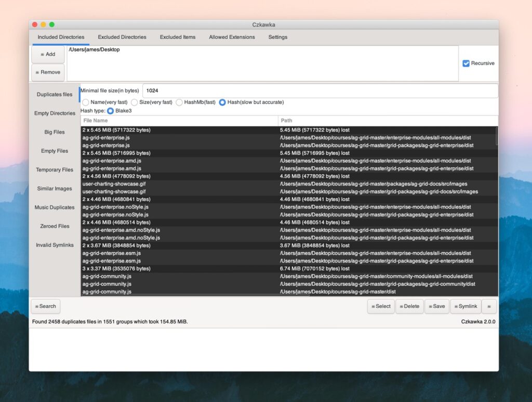
Task: Select the Blake3 hash type
Action: 111,111
